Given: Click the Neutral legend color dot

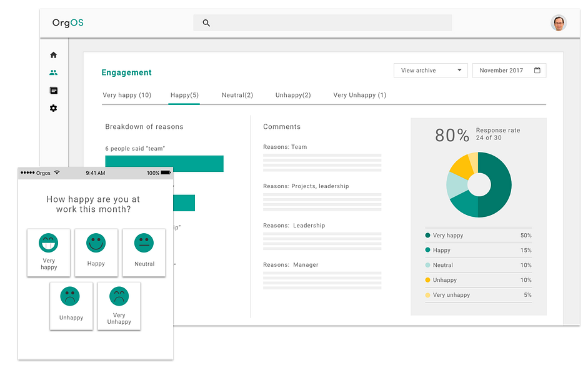Looking at the screenshot, I should [427, 265].
